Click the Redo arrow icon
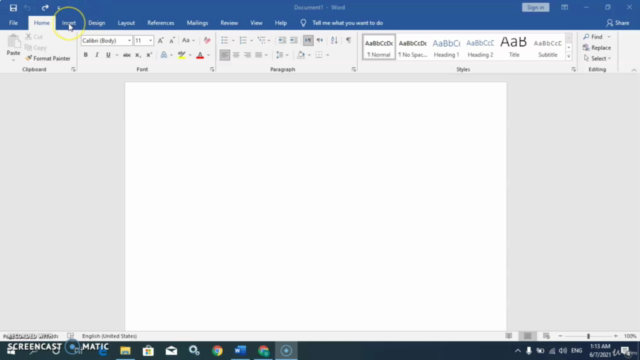 coord(45,8)
